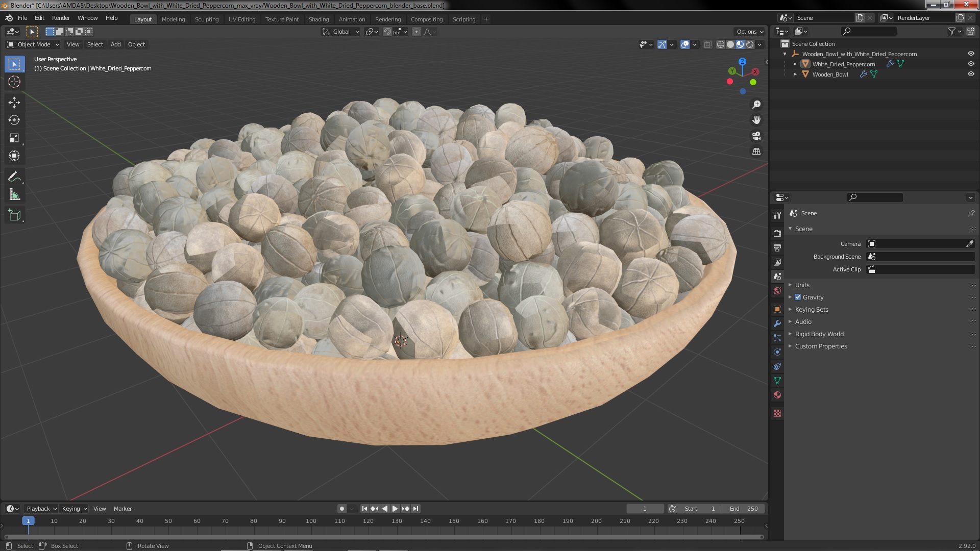Screen dimensions: 980x551
Task: Switch to the Modeling workspace tab
Action: click(173, 19)
